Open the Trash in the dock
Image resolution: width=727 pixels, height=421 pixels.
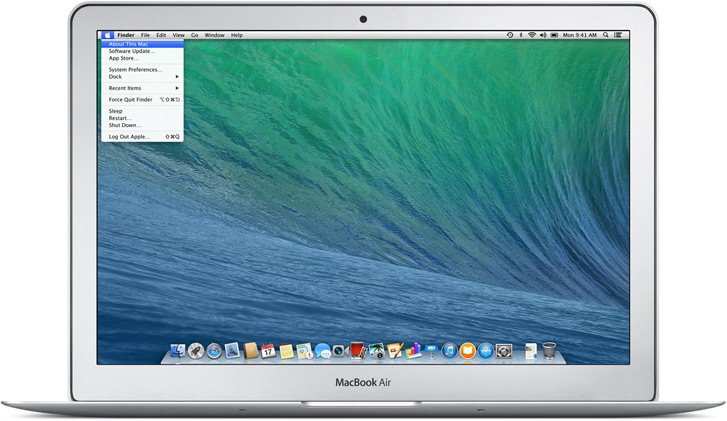pyautogui.click(x=548, y=351)
